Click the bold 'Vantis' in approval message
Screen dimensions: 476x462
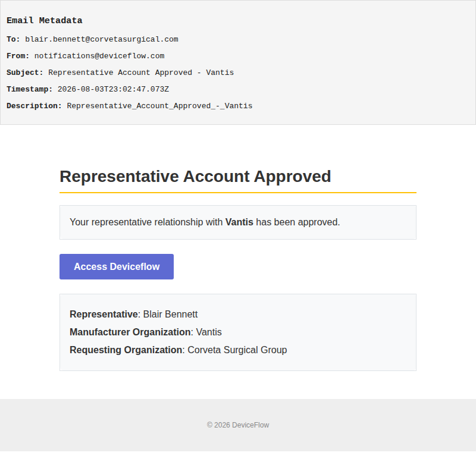tap(239, 222)
